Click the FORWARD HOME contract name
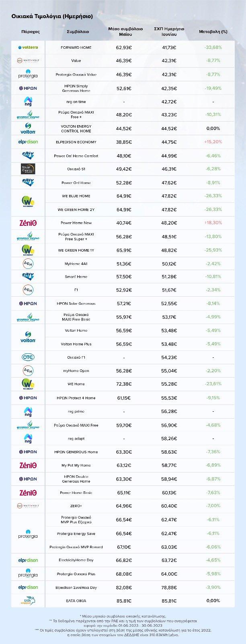The height and width of the screenshot is (644, 246). [76, 47]
